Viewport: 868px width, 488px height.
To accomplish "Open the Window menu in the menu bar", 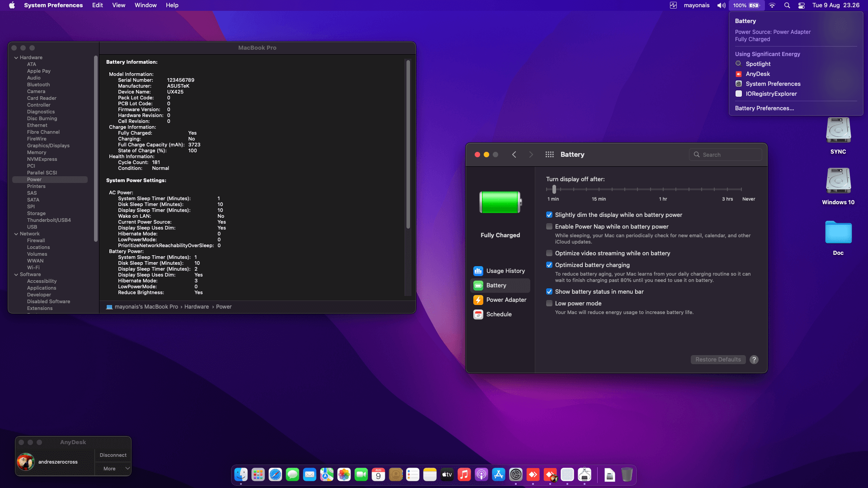I will click(x=145, y=5).
